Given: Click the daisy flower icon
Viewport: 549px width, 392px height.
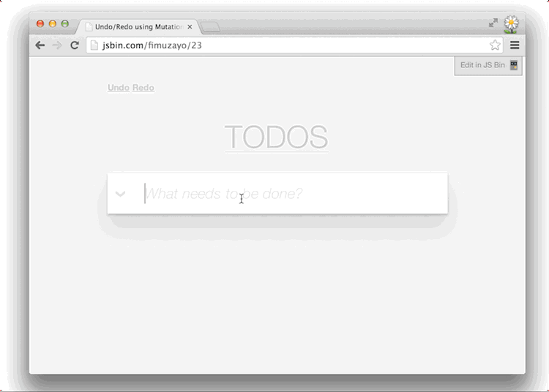Looking at the screenshot, I should pos(512,23).
